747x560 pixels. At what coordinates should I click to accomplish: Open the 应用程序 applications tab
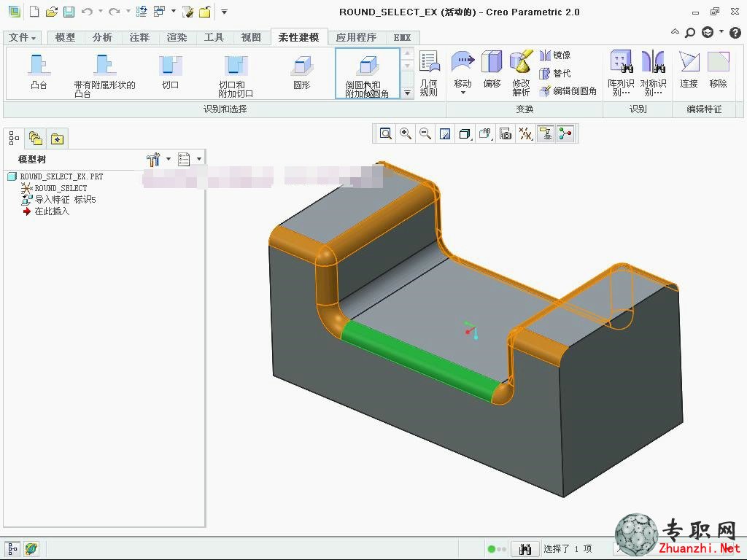[356, 37]
